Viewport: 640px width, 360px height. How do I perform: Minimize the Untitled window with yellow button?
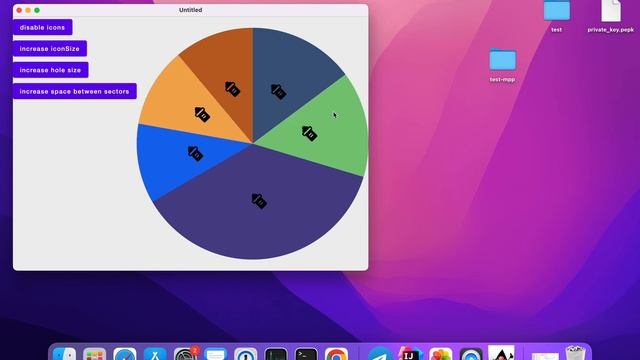coord(28,10)
